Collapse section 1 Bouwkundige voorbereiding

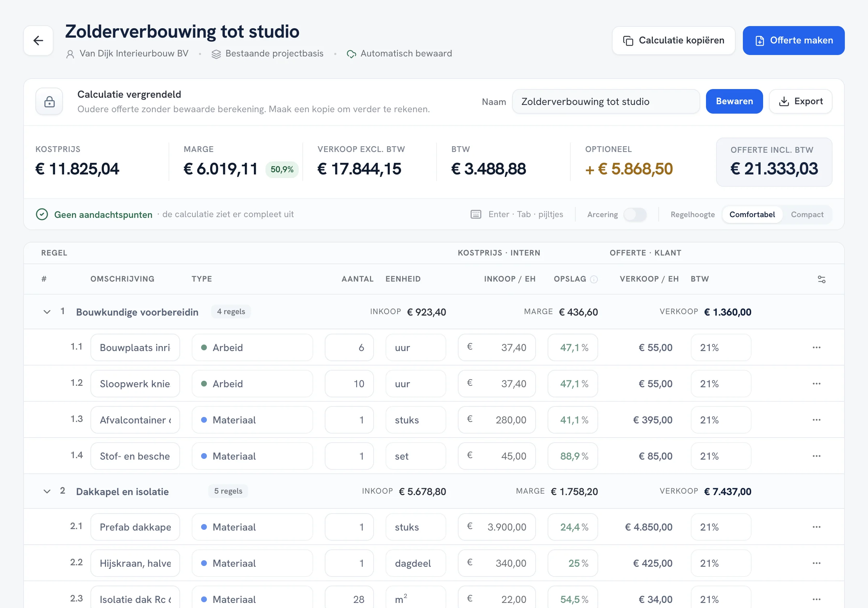point(47,312)
